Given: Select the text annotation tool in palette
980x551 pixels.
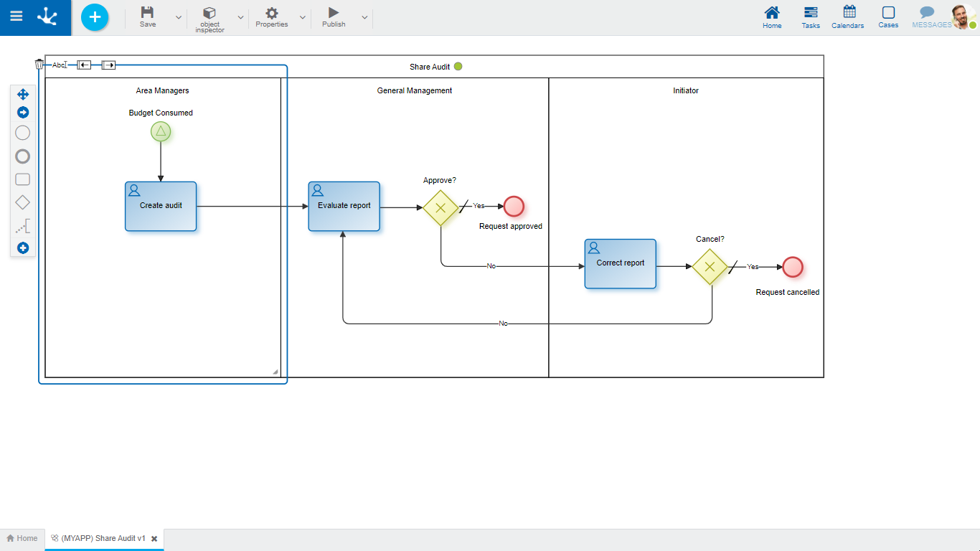Looking at the screenshot, I should coord(23,227).
